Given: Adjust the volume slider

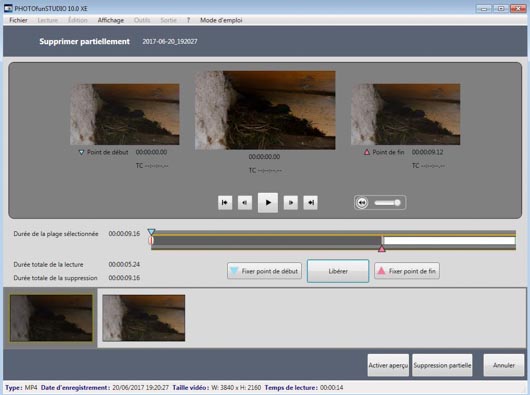Looking at the screenshot, I should [387, 202].
